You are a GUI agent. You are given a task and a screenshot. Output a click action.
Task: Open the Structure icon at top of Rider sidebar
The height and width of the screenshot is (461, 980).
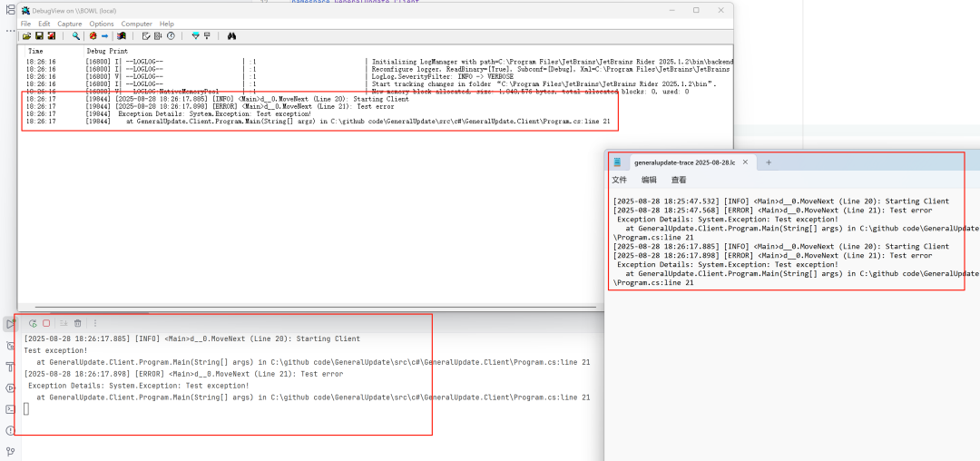point(10,9)
